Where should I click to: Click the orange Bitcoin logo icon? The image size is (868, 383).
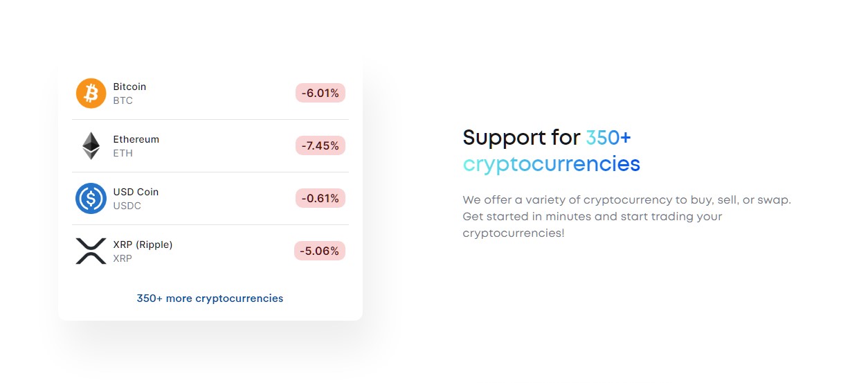click(91, 93)
